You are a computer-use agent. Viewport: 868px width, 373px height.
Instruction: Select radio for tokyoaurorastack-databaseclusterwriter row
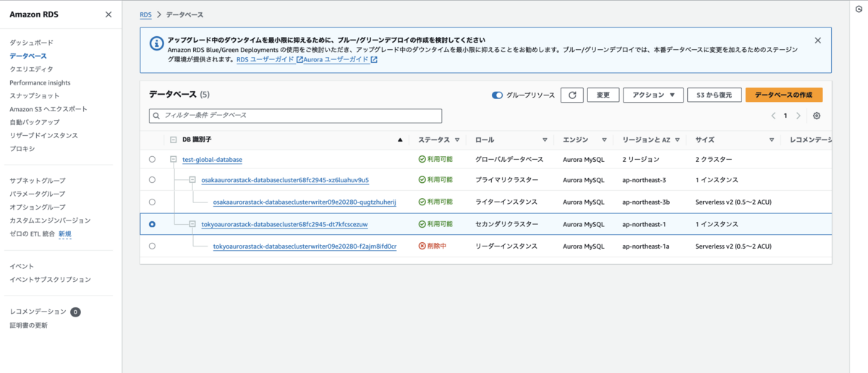tap(152, 246)
